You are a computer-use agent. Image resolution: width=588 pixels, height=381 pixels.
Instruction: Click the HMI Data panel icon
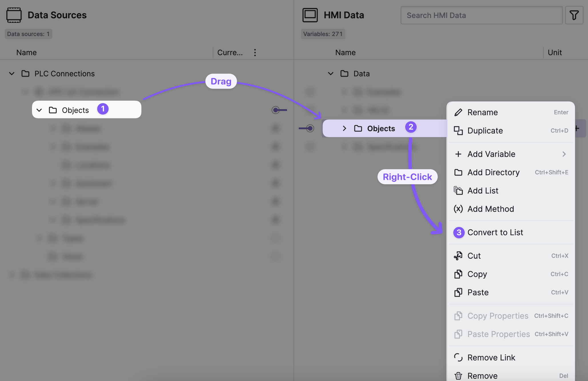pos(310,15)
